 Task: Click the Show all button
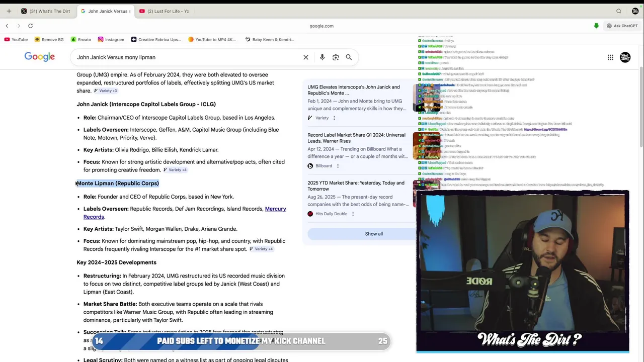pyautogui.click(x=374, y=234)
